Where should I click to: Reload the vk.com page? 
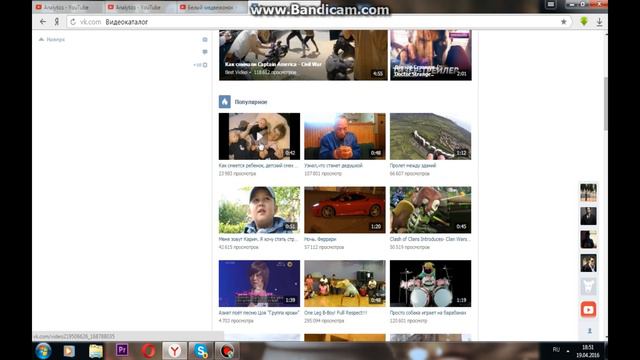[x=73, y=22]
